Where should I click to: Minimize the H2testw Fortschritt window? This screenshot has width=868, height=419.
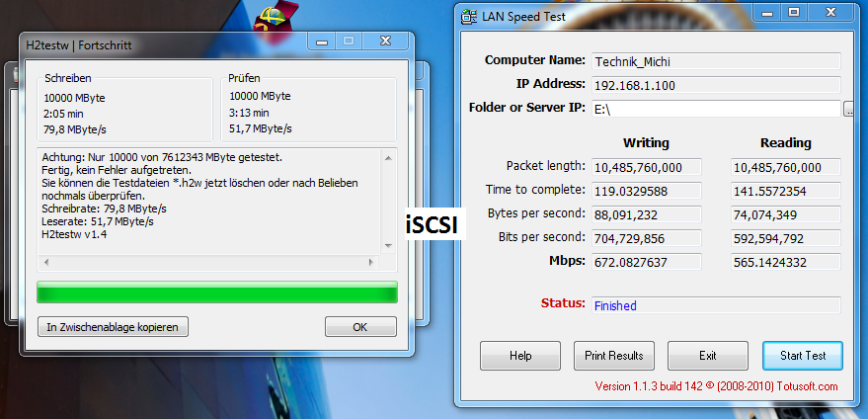(322, 42)
